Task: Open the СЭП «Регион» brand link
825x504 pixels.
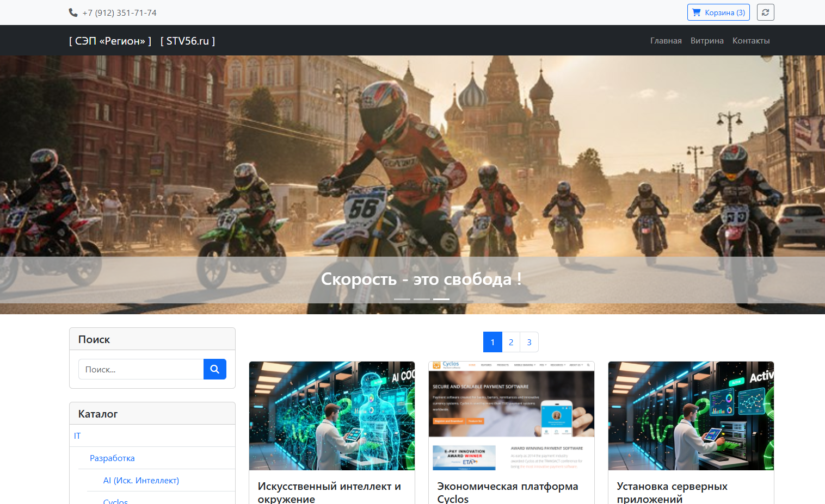Action: [110, 41]
